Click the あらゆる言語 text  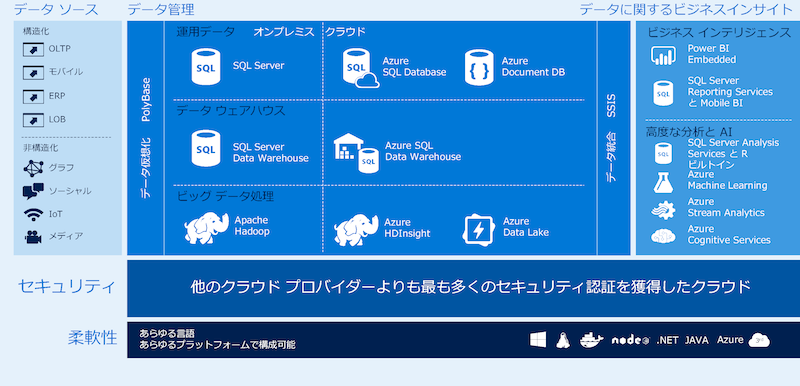[167, 334]
